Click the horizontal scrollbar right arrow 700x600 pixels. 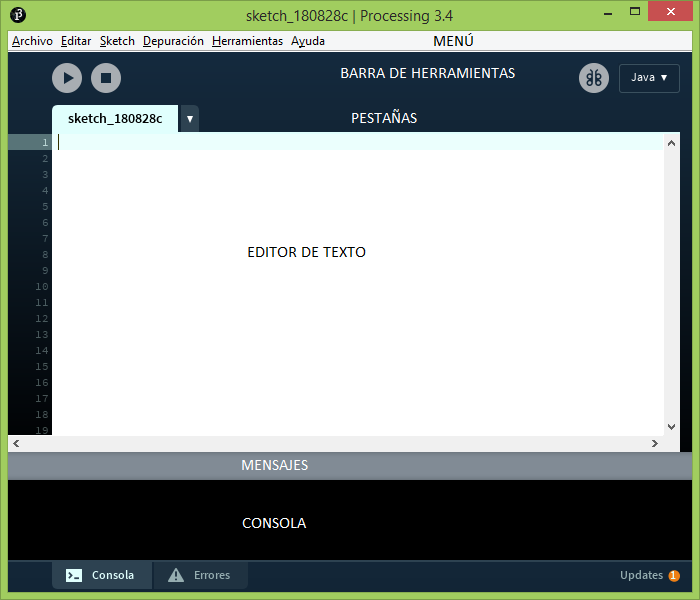coord(654,443)
